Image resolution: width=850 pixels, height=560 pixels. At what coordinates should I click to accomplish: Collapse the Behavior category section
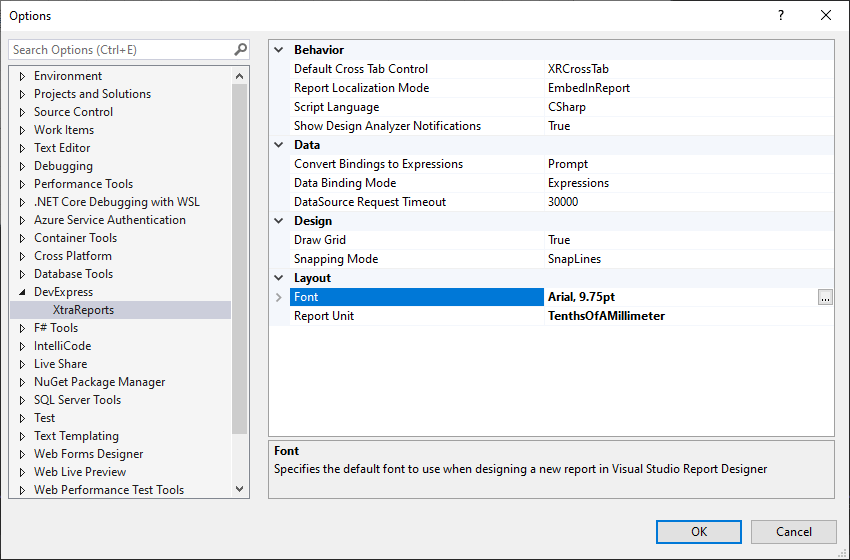279,50
